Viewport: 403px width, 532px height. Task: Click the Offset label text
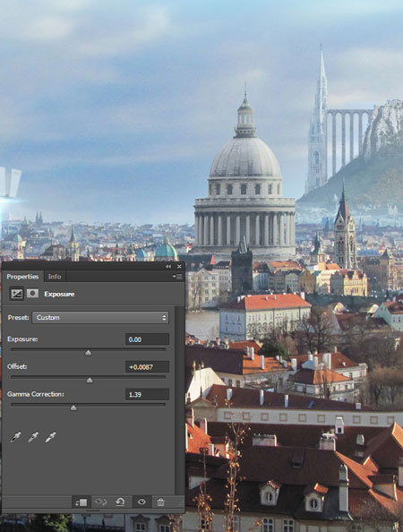pyautogui.click(x=17, y=366)
